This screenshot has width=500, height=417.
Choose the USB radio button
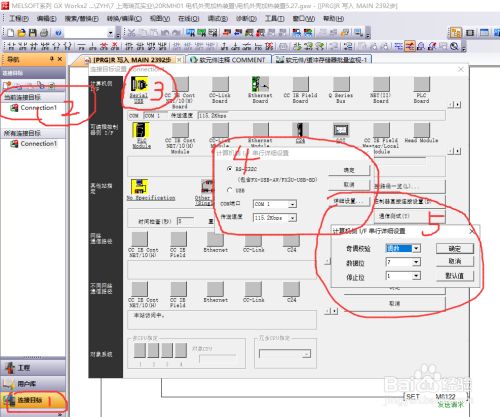(229, 190)
